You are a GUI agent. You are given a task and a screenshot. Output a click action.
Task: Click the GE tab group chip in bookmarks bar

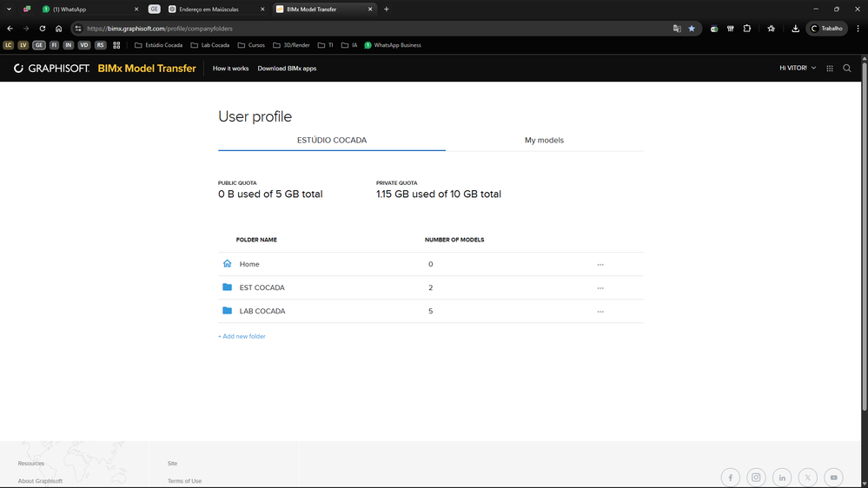click(x=39, y=45)
